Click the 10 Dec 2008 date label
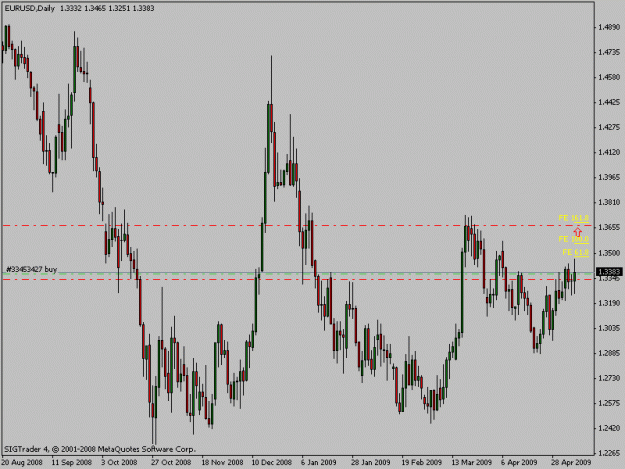Screen dimensions: 625x469 (271, 462)
